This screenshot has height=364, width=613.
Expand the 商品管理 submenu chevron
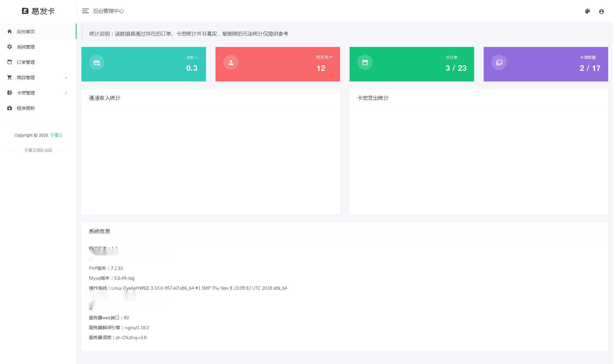tap(66, 78)
